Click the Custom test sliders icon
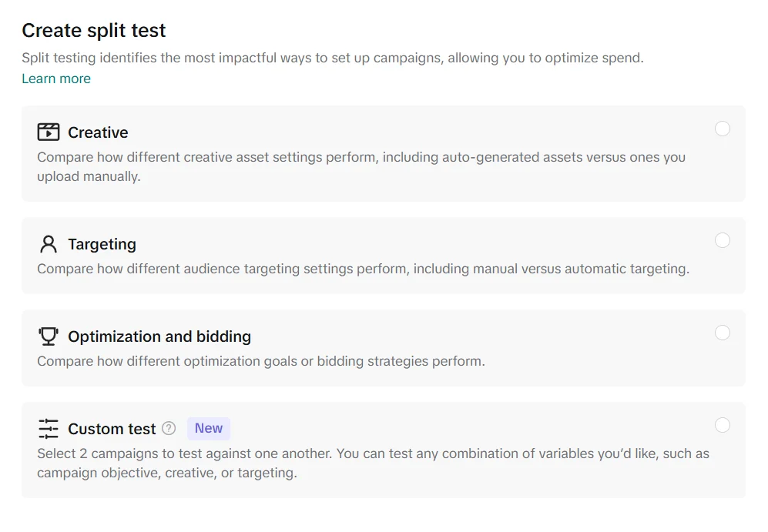768x532 pixels. [x=48, y=429]
